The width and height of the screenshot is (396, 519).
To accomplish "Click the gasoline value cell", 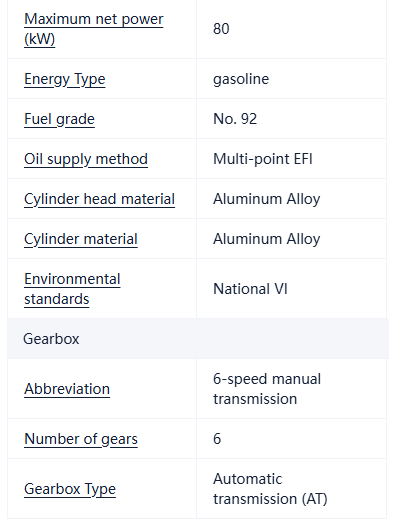I will pyautogui.click(x=241, y=79).
